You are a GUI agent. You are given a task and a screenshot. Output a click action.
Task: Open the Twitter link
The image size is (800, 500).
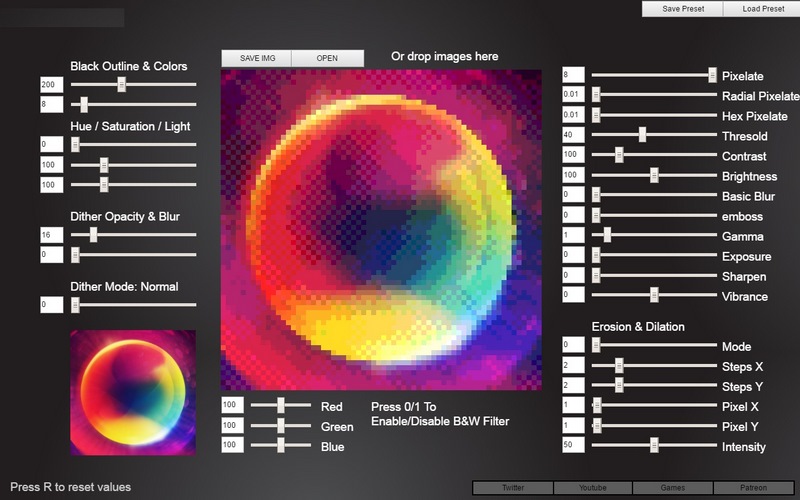coord(513,488)
